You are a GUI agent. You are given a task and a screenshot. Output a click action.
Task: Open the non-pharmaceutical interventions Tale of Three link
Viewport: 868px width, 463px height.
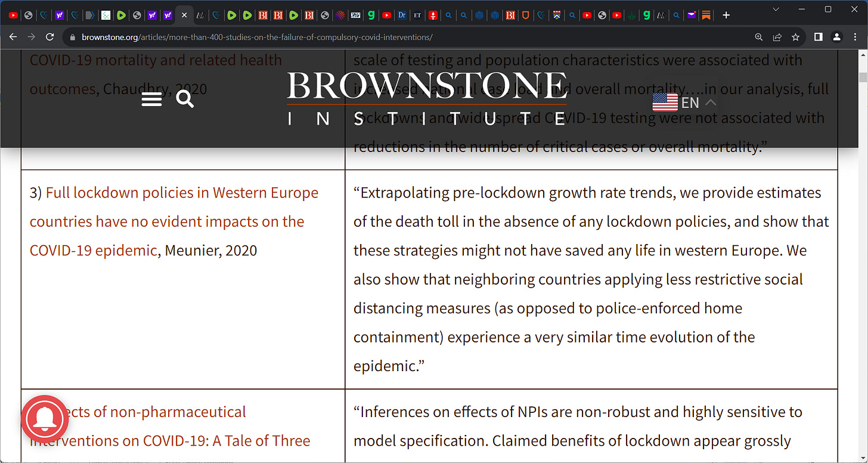pyautogui.click(x=170, y=426)
